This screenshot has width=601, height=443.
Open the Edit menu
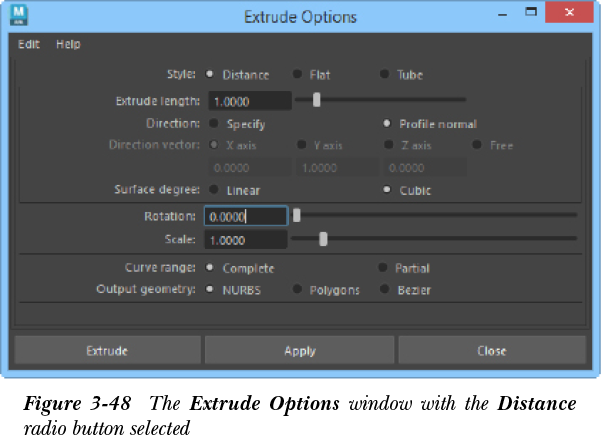28,44
